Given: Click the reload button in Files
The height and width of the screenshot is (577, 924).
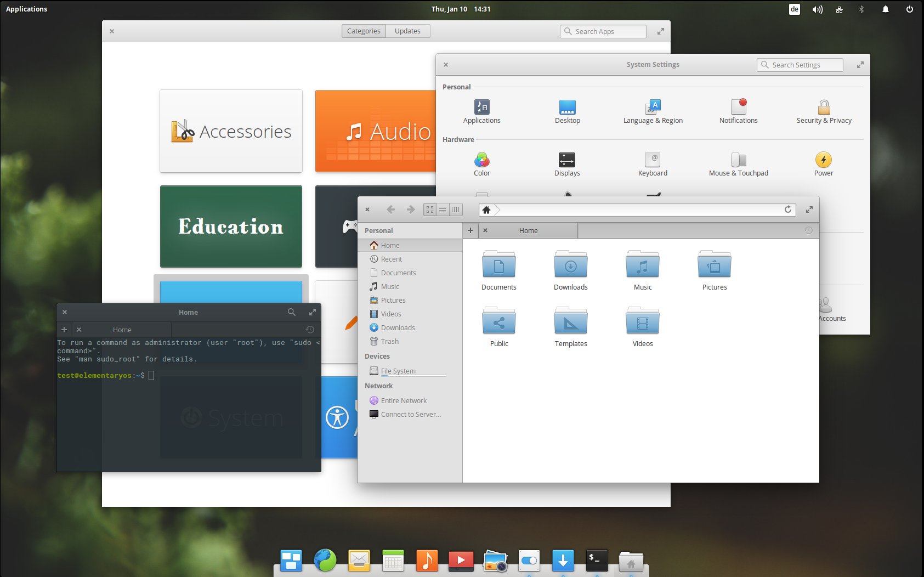Looking at the screenshot, I should coord(787,210).
